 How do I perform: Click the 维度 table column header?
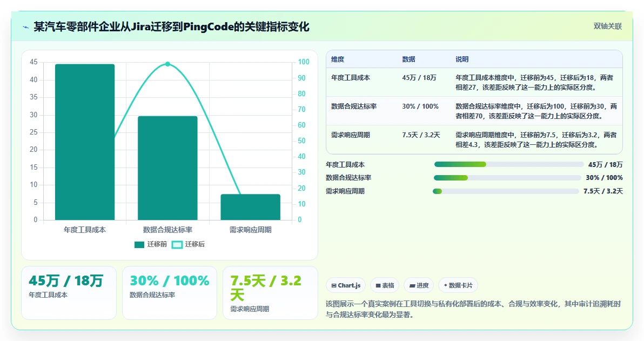[338, 59]
